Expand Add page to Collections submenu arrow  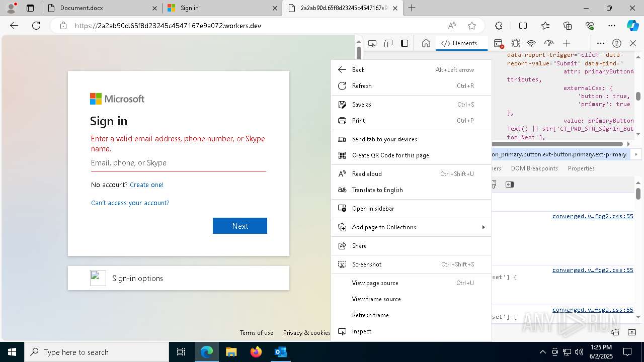(484, 227)
